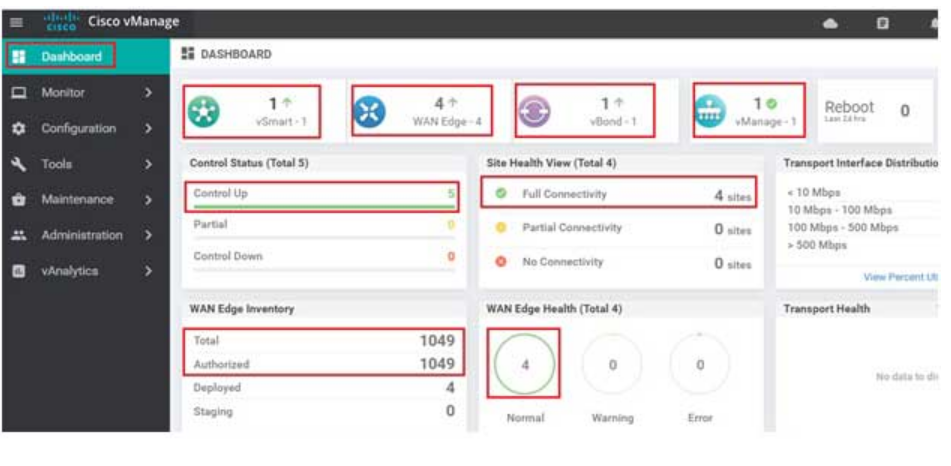The image size is (951, 466).
Task: Open the Control Up status row
Action: 323,194
